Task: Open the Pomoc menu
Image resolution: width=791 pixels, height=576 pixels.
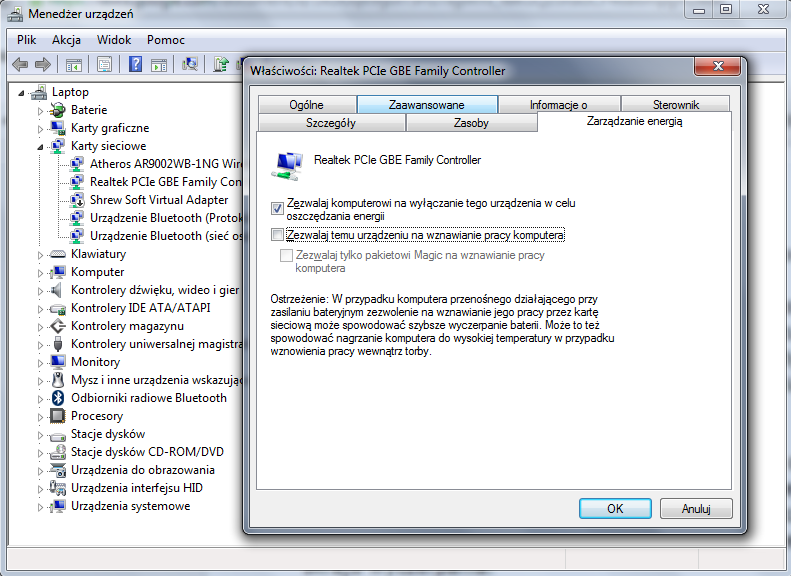Action: point(166,40)
